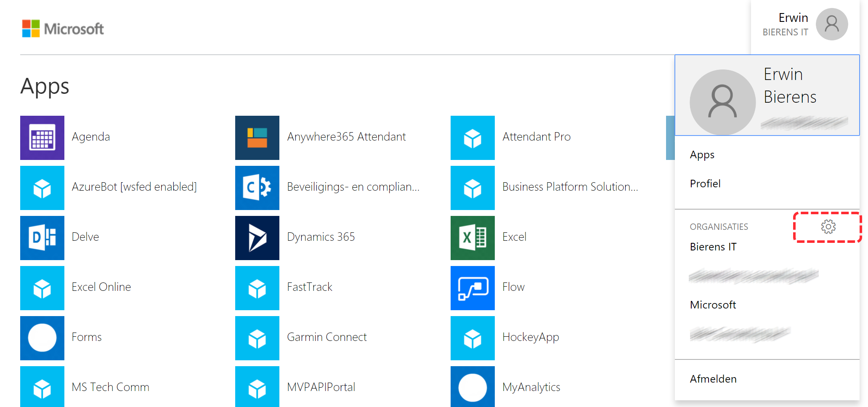Screen dimensions: 868x407
Task: Click the Apps page heading
Action: (45, 87)
